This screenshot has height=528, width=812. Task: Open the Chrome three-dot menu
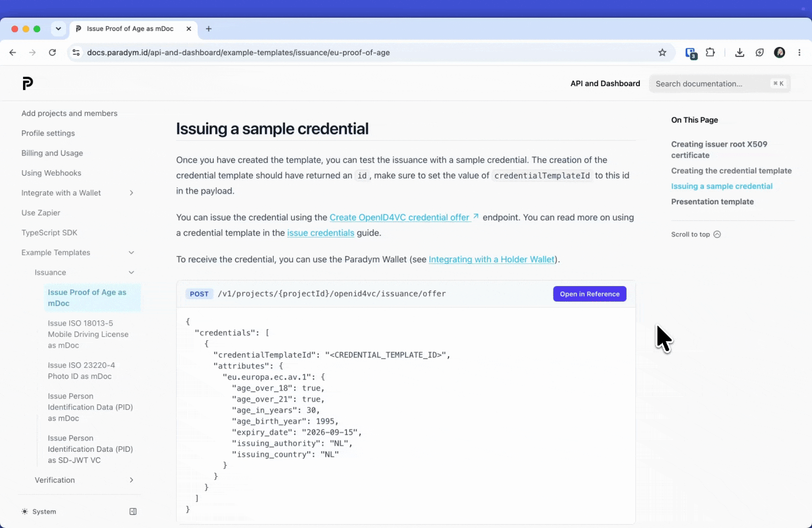click(799, 52)
